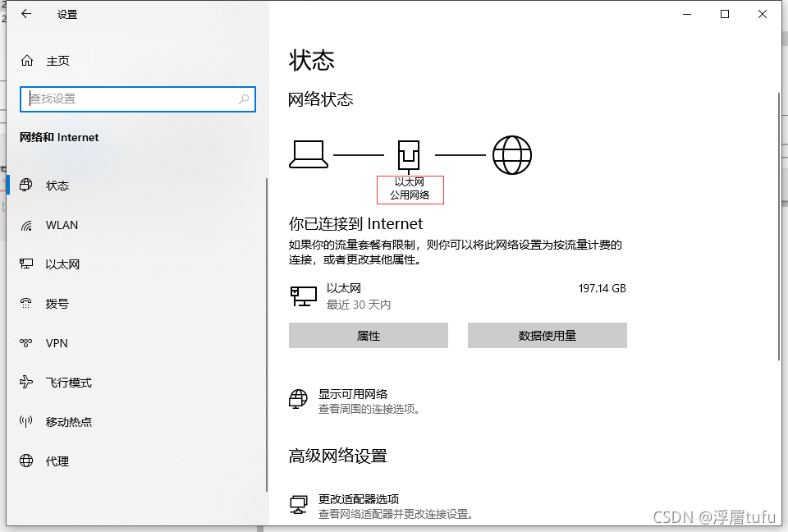The width and height of the screenshot is (788, 532).
Task: Select 以太网 in the sidebar
Action: click(x=61, y=264)
